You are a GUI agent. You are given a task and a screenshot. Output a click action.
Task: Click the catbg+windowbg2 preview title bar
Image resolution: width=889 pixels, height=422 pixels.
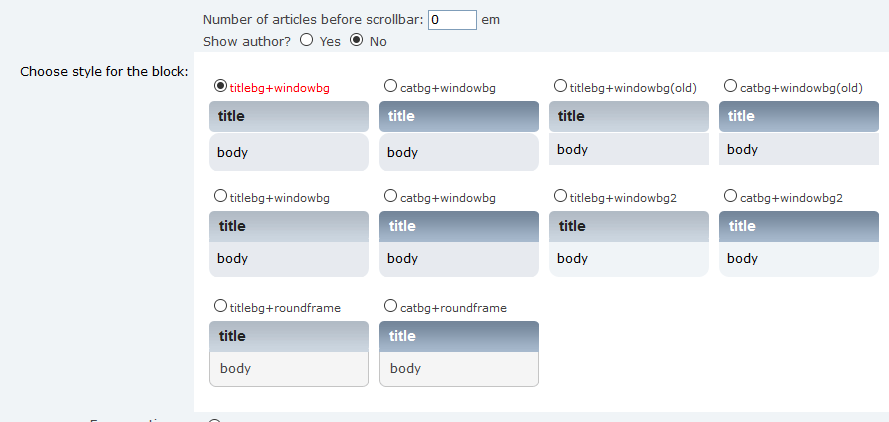click(x=799, y=226)
